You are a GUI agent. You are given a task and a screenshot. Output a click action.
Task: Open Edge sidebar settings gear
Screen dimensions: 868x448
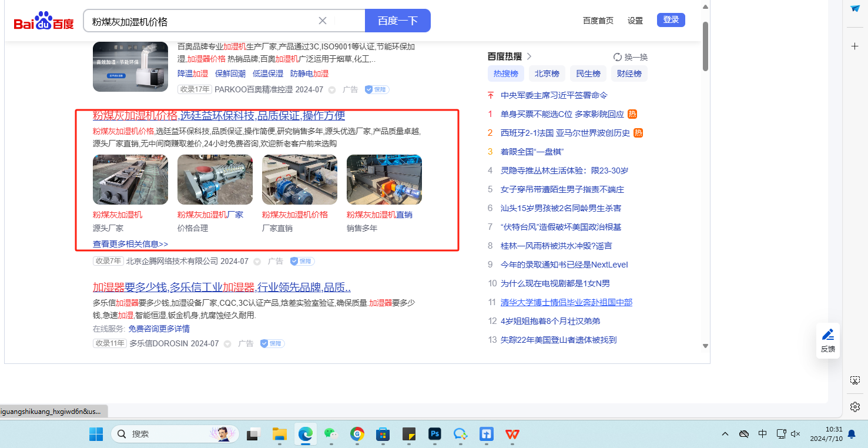pyautogui.click(x=855, y=407)
